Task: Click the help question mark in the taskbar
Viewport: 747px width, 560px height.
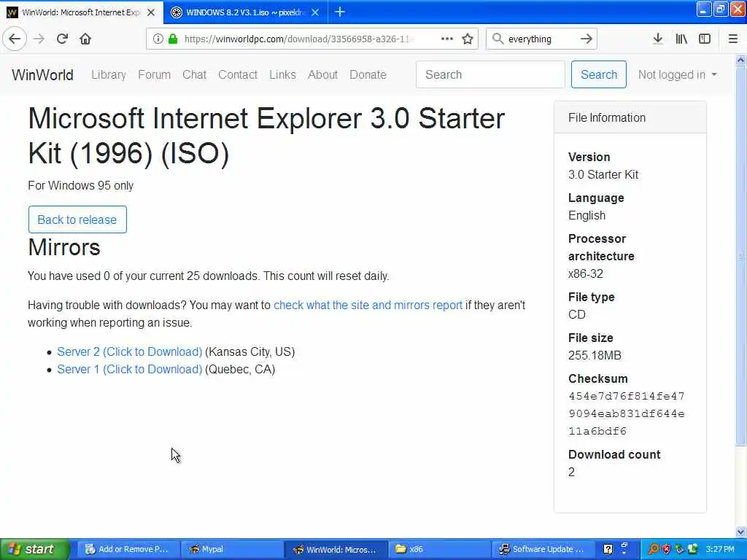Action: (608, 550)
